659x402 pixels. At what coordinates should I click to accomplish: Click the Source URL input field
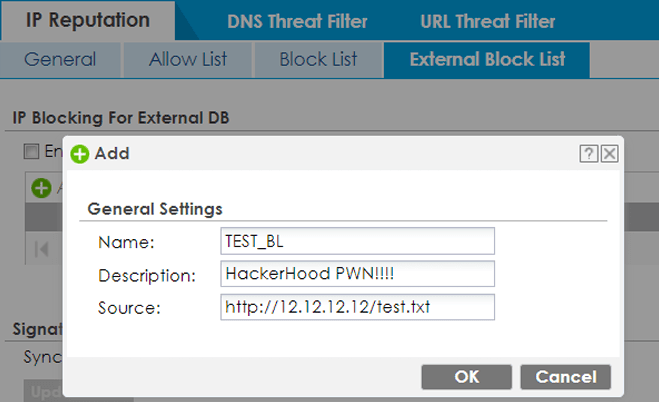357,306
